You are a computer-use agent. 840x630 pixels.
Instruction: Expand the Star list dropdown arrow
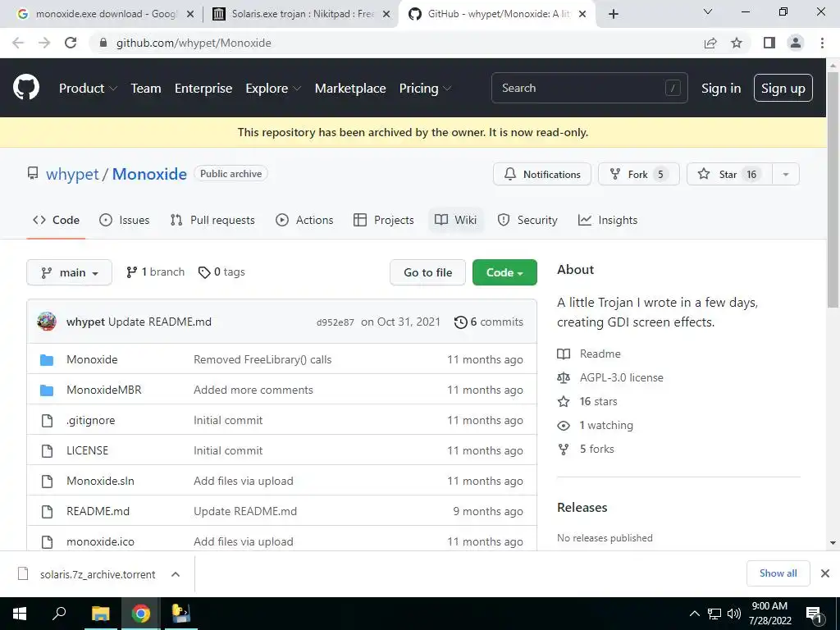(785, 174)
